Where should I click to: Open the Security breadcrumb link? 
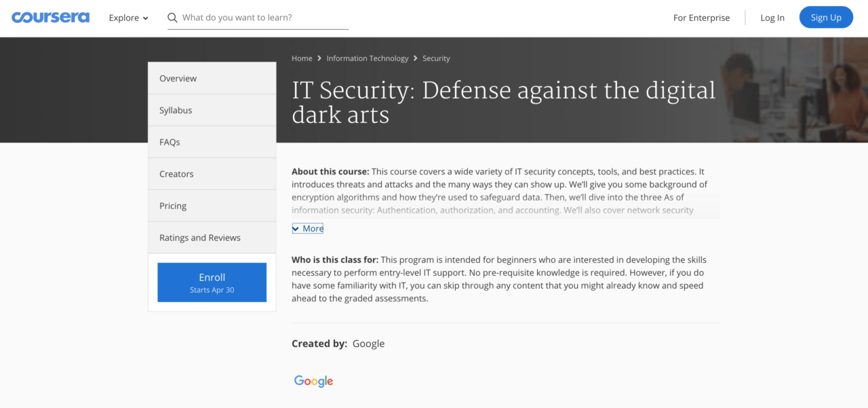436,58
